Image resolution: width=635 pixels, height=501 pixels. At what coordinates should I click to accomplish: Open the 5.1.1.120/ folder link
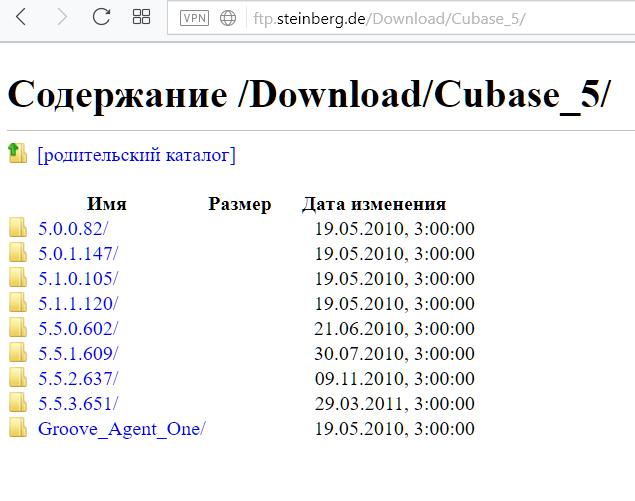point(78,304)
